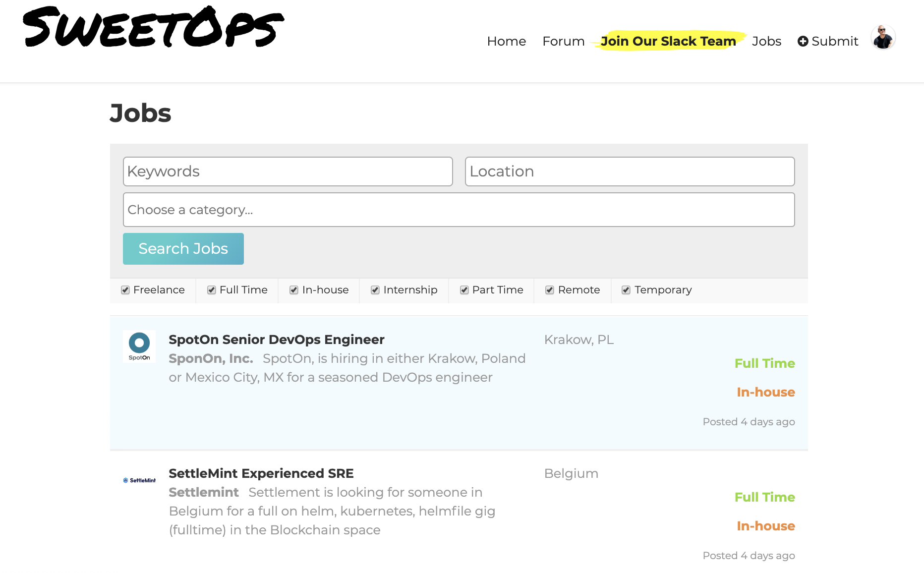Screen dimensions: 924x573
Task: Go to Home in navigation
Action: click(x=506, y=41)
